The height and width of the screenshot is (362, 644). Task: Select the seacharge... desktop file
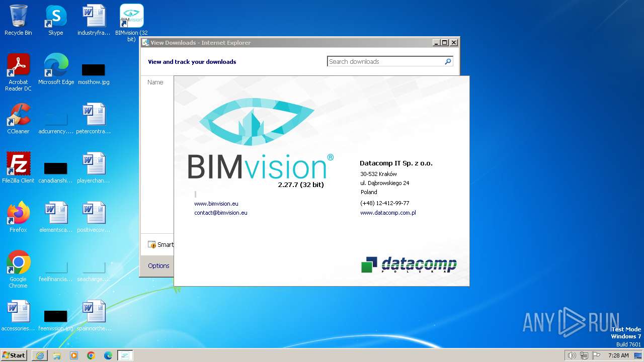click(94, 271)
